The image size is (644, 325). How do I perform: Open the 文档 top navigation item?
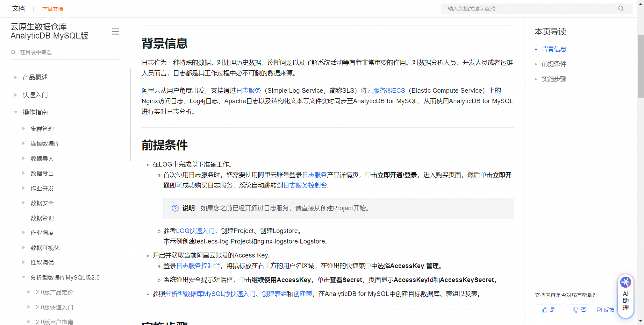(x=19, y=8)
